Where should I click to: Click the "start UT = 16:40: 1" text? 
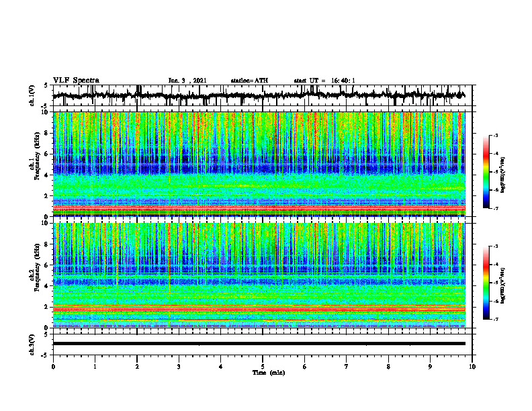(x=324, y=81)
